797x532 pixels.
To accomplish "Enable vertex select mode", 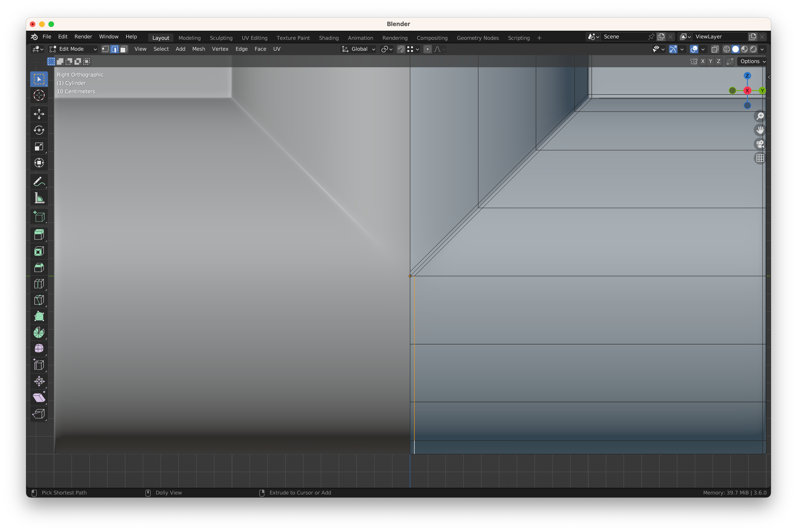I will pyautogui.click(x=105, y=49).
